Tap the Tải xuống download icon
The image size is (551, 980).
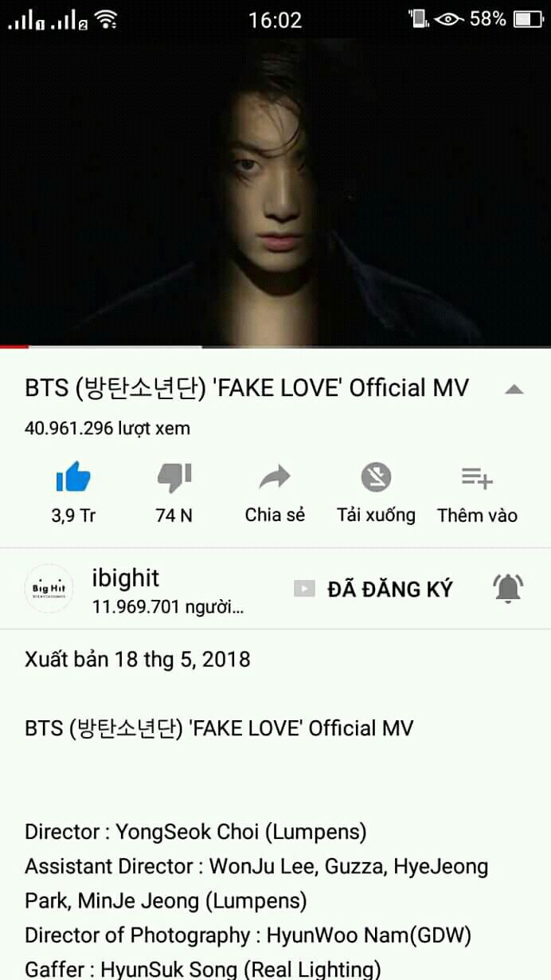coord(376,478)
